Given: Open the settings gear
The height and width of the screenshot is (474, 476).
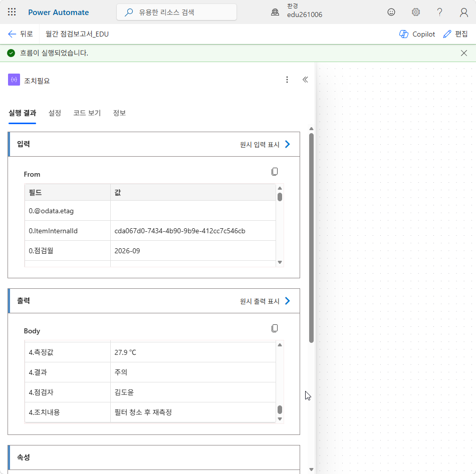Looking at the screenshot, I should click(x=415, y=12).
